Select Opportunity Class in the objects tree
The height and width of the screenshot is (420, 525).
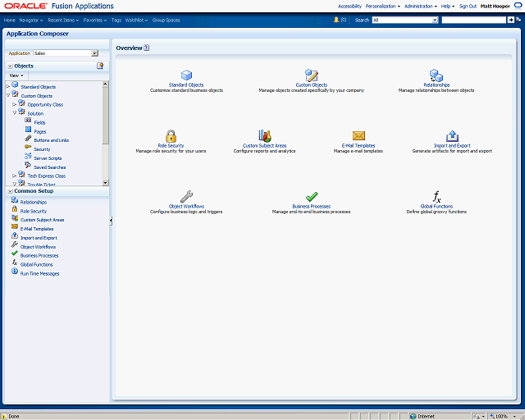tap(45, 104)
